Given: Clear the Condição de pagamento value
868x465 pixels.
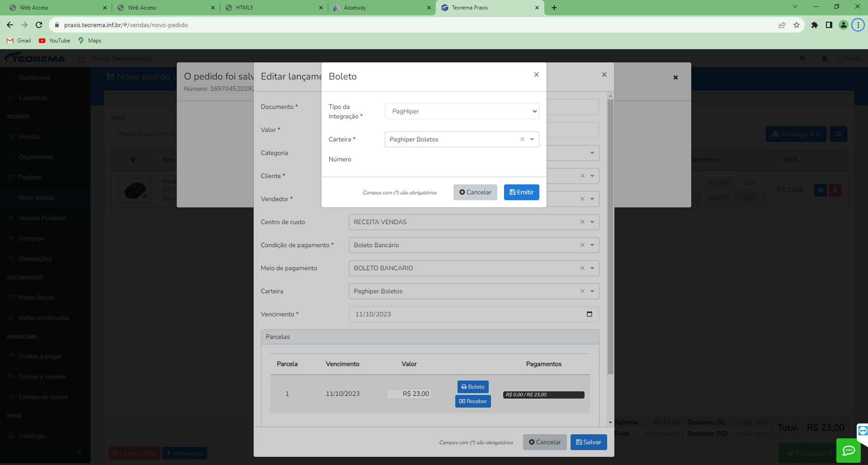Looking at the screenshot, I should click(582, 245).
